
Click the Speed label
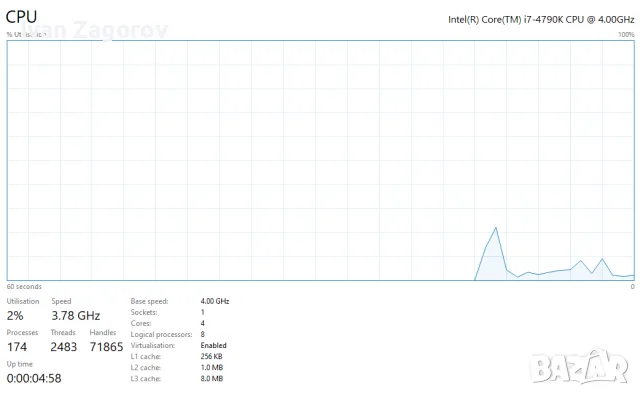pyautogui.click(x=61, y=301)
